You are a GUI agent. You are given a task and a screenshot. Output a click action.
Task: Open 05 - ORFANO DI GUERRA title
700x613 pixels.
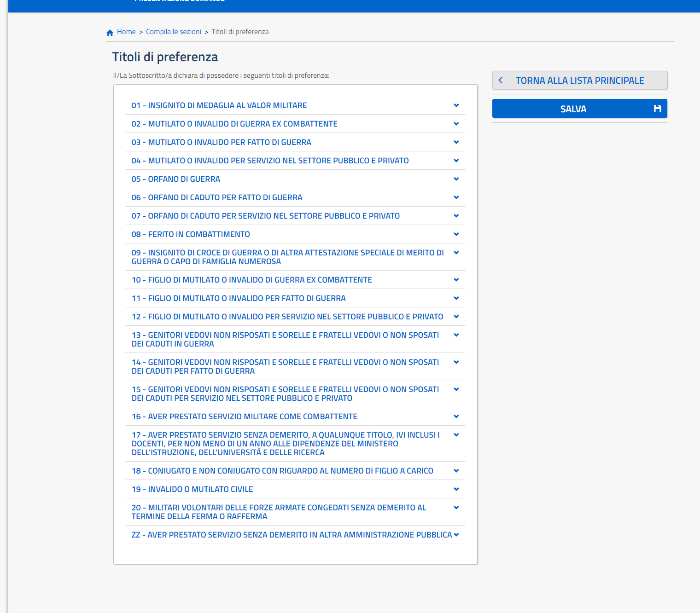coord(176,179)
